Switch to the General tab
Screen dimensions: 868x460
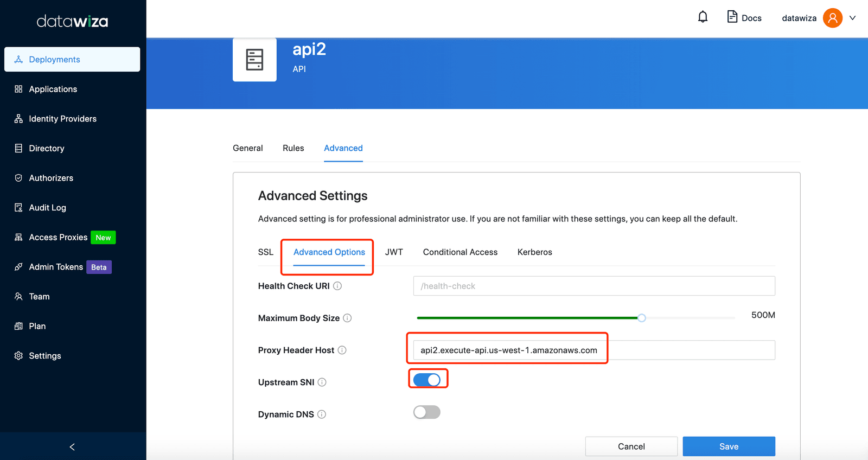click(x=248, y=148)
